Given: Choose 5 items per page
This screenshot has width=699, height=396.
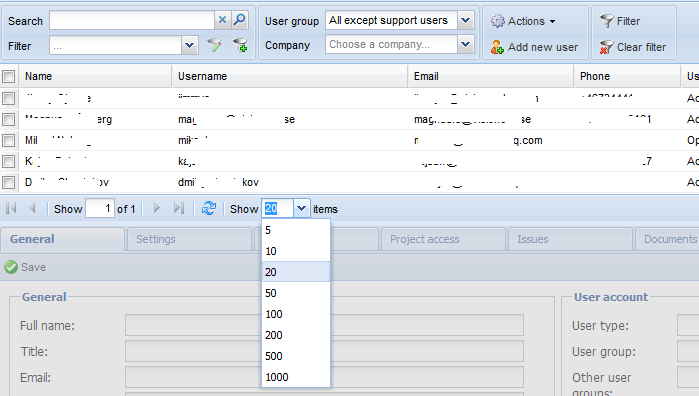Looking at the screenshot, I should pyautogui.click(x=296, y=230).
